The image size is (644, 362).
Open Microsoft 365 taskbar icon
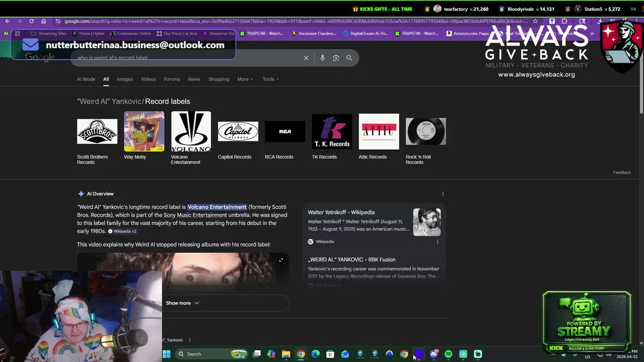271,354
